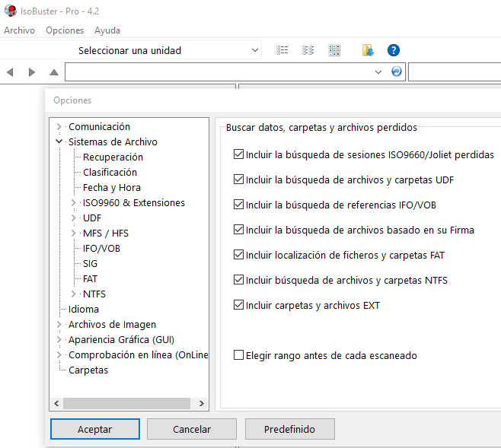Image resolution: width=501 pixels, height=448 pixels.
Task: Uncheck Incluir carpetas y archivos EXT
Action: (238, 305)
